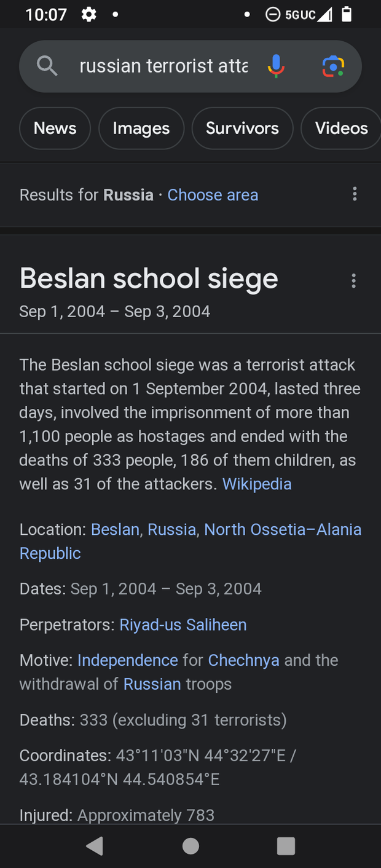
Task: Select the Survivors filter chip
Action: [x=242, y=128]
